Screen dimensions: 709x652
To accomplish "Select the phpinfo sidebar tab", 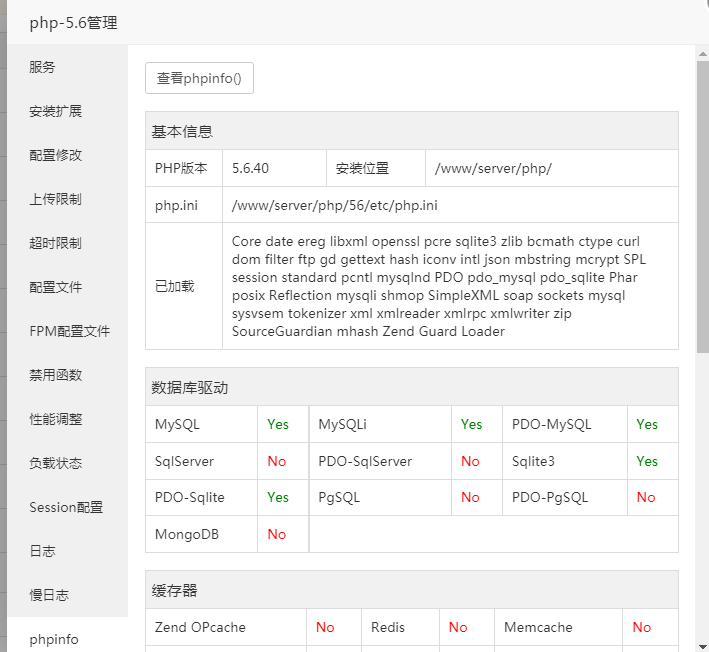I will [x=54, y=639].
